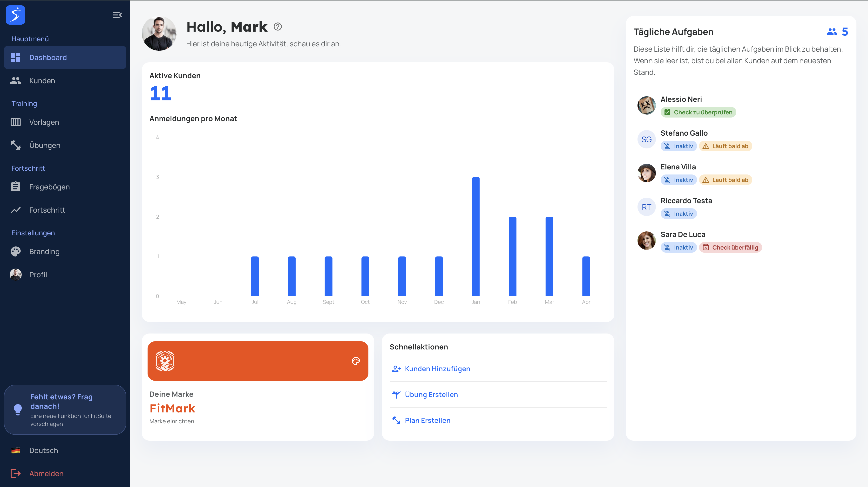Click the Apr bar in the chart
The width and height of the screenshot is (868, 487).
point(586,276)
